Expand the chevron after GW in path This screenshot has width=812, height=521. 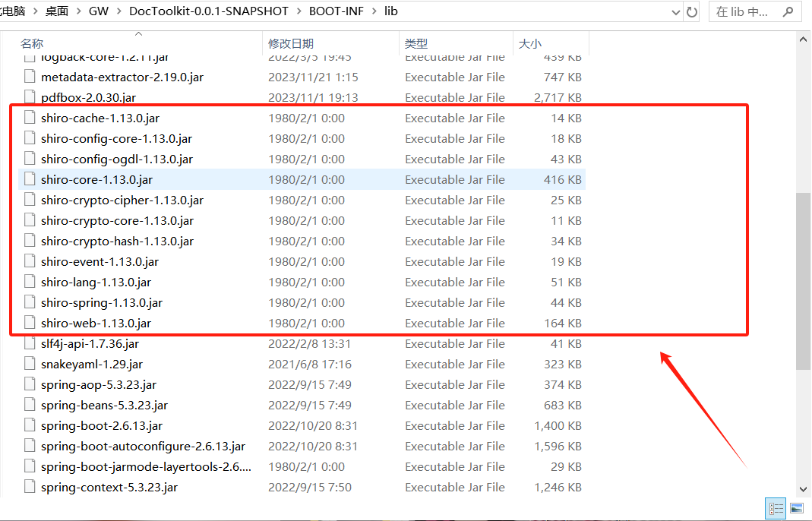(119, 11)
